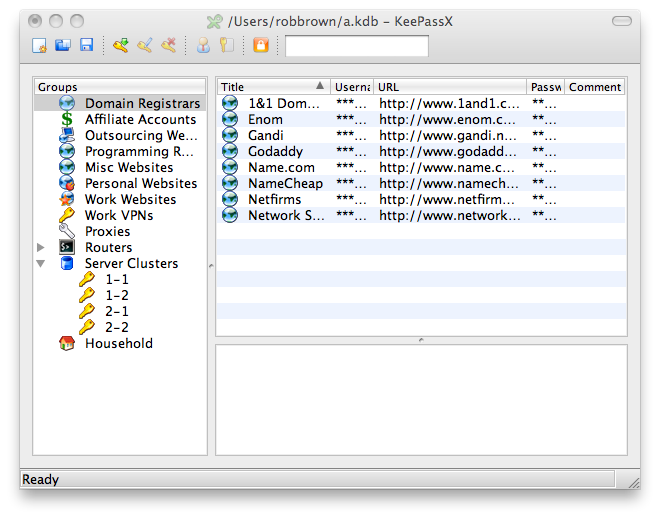The height and width of the screenshot is (519, 660).
Task: Click the New Database toolbar icon
Action: (x=39, y=45)
